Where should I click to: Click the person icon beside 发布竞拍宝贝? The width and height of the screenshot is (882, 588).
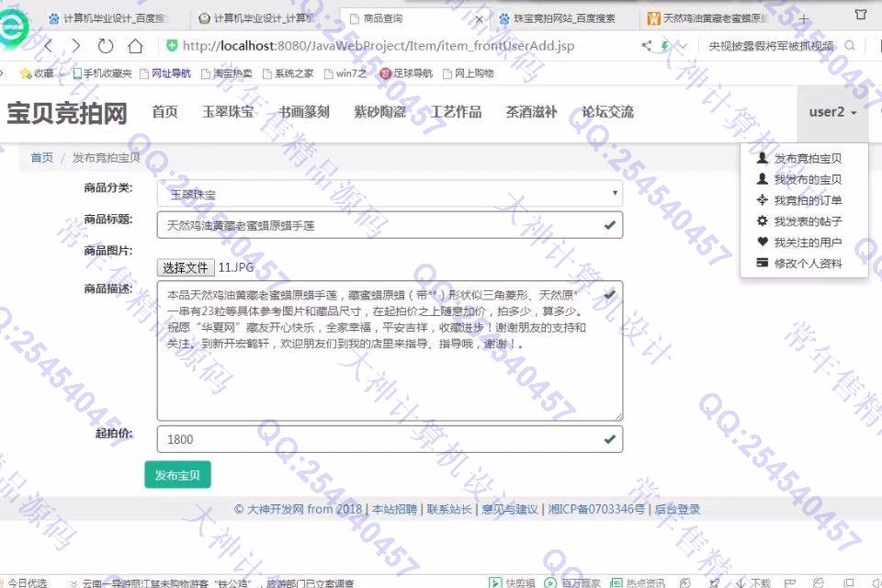point(763,157)
